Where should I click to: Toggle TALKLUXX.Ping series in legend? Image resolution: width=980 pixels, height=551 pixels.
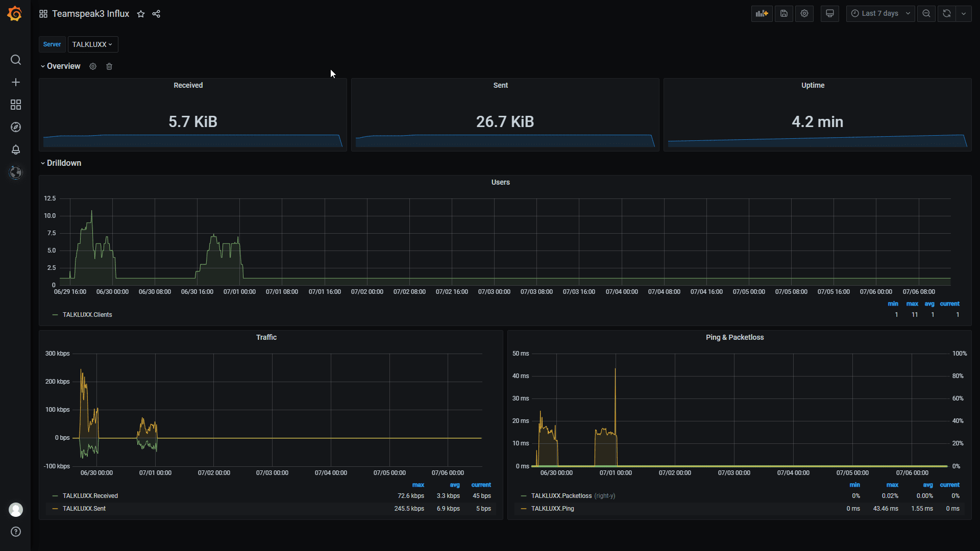553,509
